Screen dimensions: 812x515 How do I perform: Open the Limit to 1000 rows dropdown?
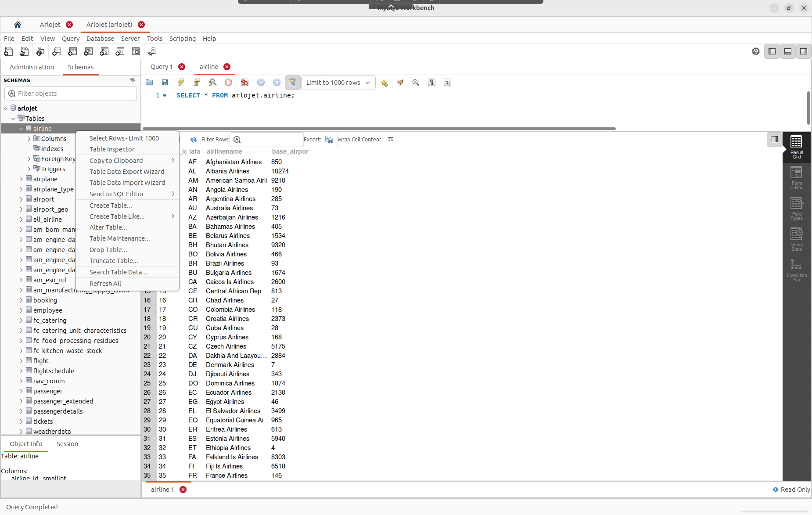[x=338, y=83]
